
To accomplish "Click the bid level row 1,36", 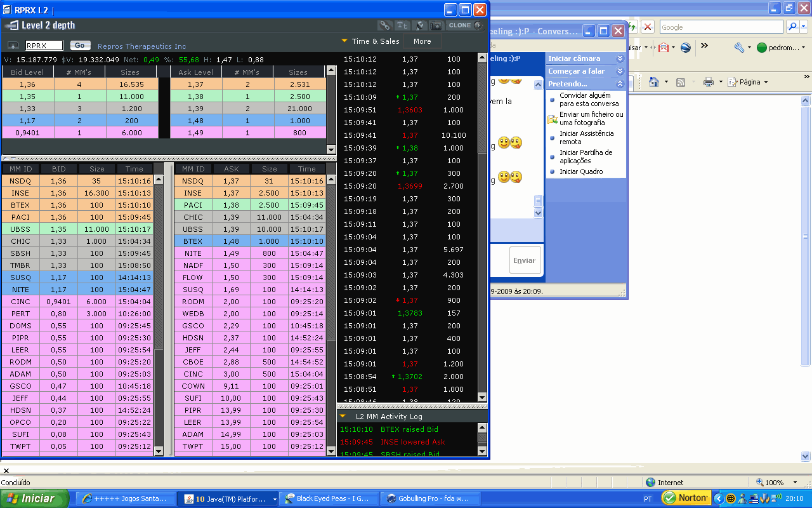I will 81,84.
